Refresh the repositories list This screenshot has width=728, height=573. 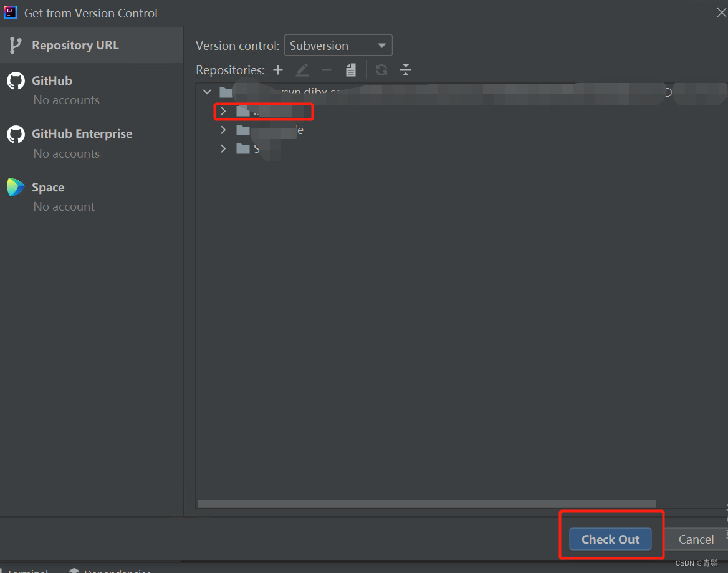[x=381, y=70]
